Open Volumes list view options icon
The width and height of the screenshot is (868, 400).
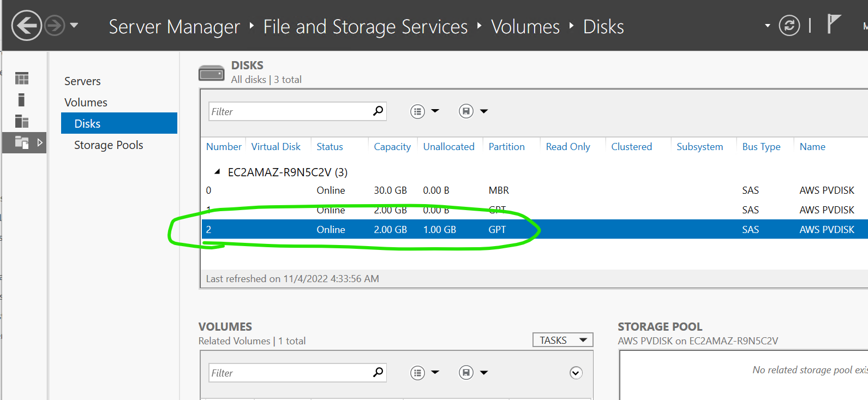click(x=417, y=373)
